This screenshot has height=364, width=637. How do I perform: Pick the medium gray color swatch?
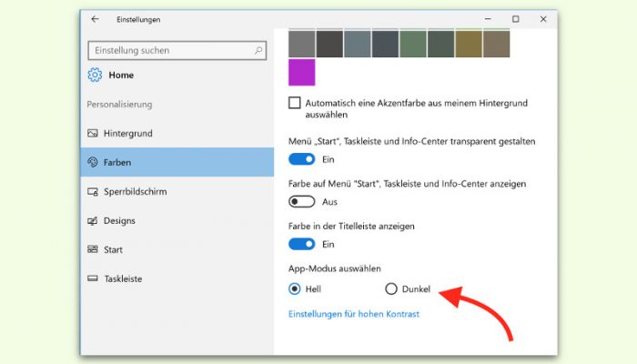[302, 44]
